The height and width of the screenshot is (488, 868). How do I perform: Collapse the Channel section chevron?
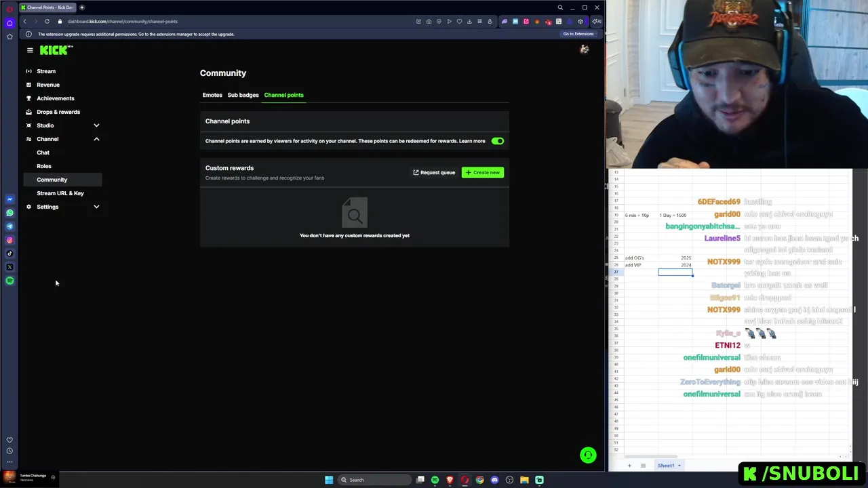[x=96, y=139]
